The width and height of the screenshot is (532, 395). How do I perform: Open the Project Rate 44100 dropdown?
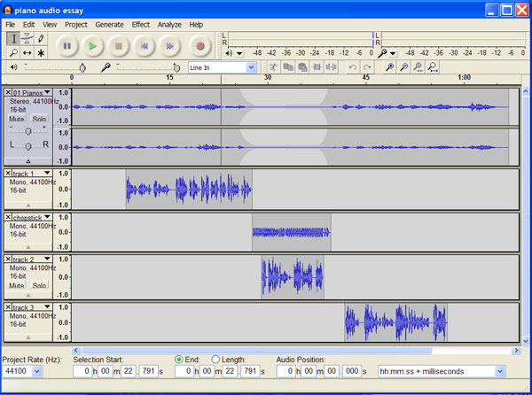click(37, 371)
